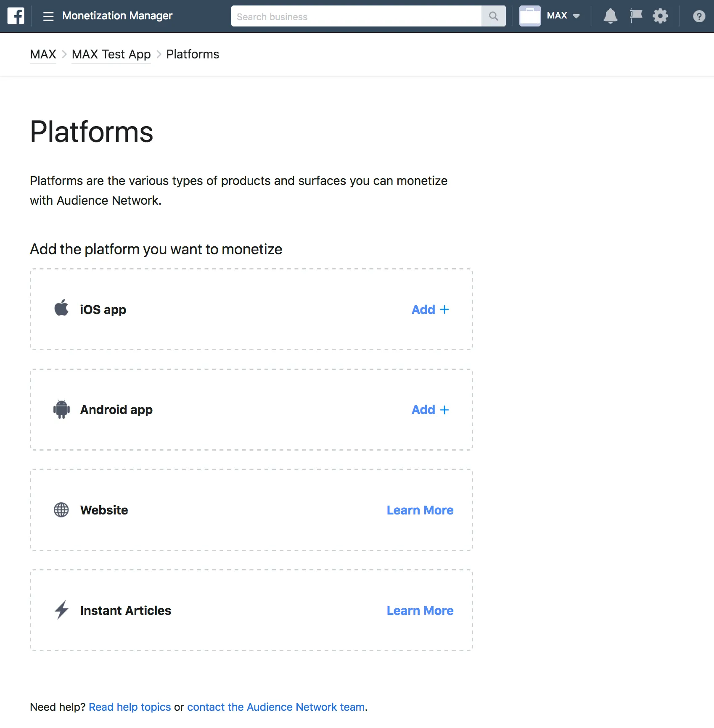Click the MAX breadcrumb link
The height and width of the screenshot is (728, 714).
point(42,54)
